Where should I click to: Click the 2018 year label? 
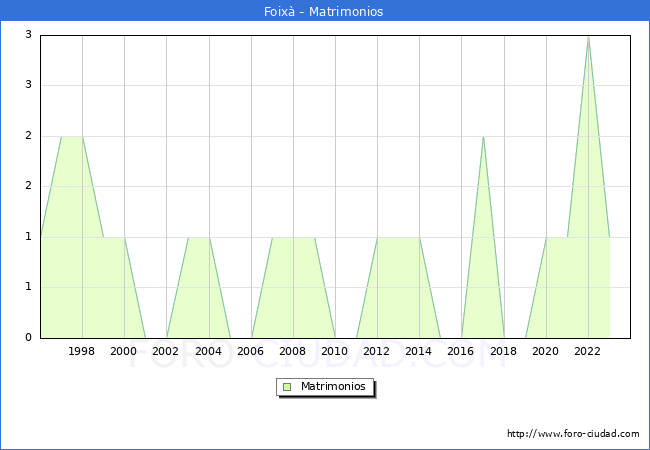[x=504, y=351]
